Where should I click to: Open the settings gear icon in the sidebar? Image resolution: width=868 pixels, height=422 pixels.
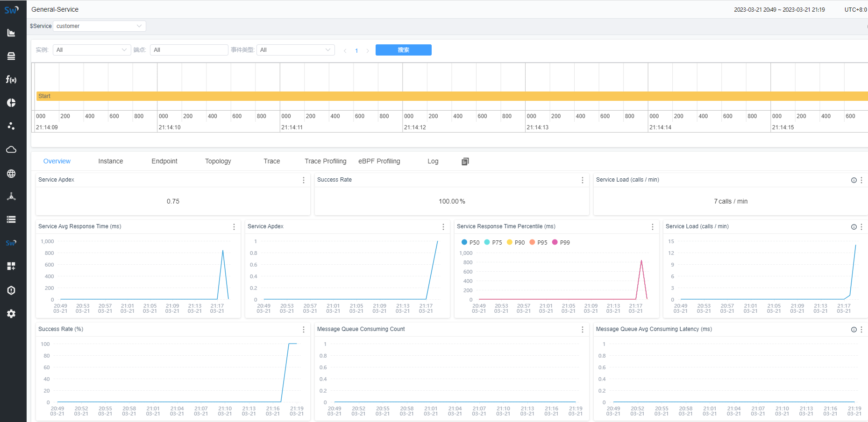11,314
